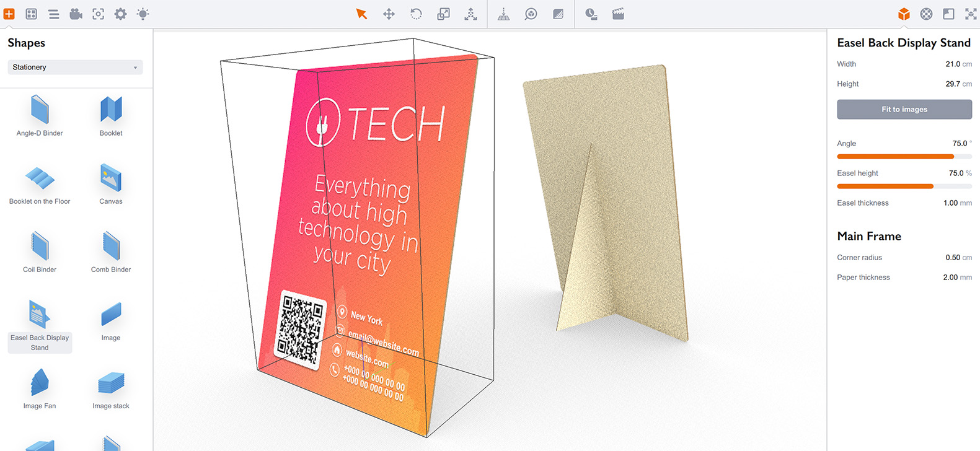Click the shaded square gradient icon
The image size is (980, 451).
click(558, 14)
